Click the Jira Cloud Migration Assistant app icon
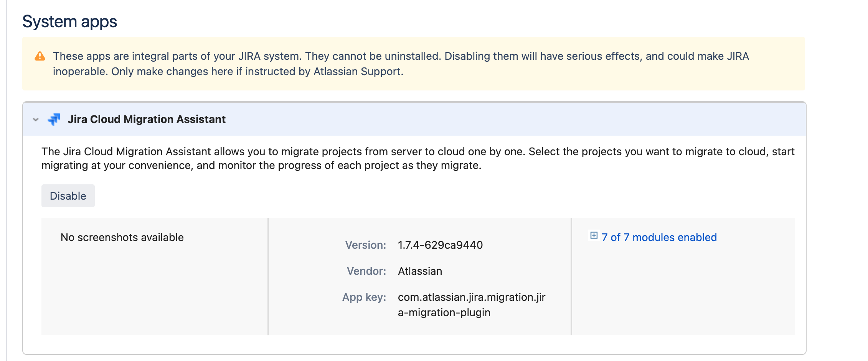This screenshot has height=361, width=868. (x=54, y=119)
